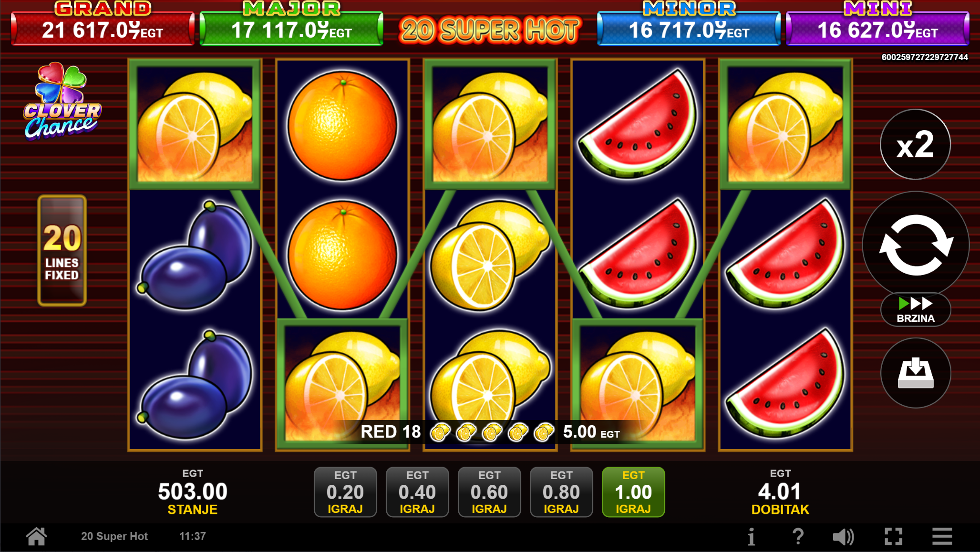
Task: Open the MAJOR jackpot display
Action: point(291,24)
